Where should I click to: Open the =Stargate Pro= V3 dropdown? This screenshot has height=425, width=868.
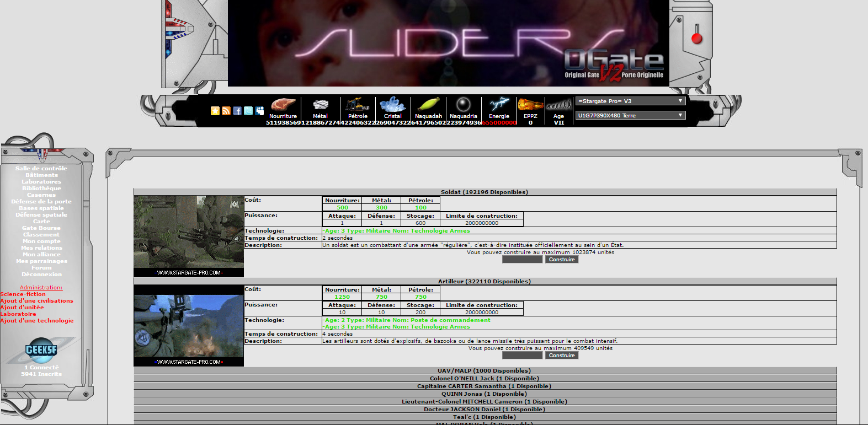click(x=630, y=101)
